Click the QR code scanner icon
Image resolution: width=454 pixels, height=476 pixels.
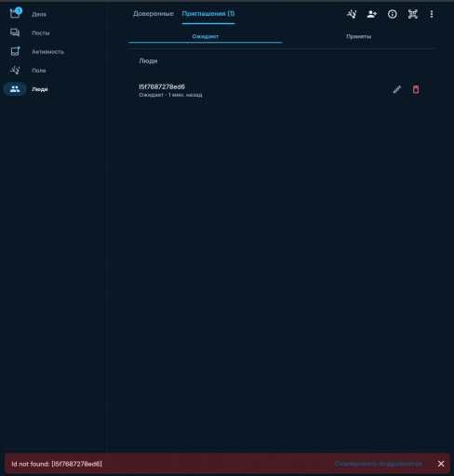[413, 14]
